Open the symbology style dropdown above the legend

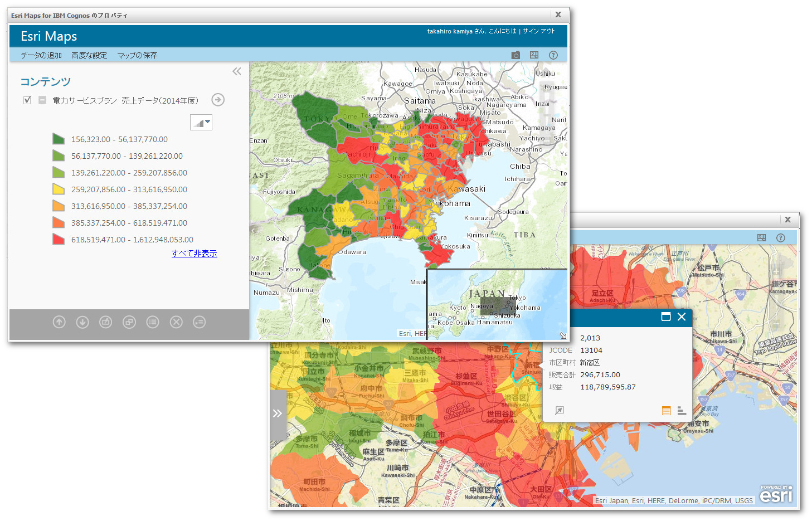[201, 123]
